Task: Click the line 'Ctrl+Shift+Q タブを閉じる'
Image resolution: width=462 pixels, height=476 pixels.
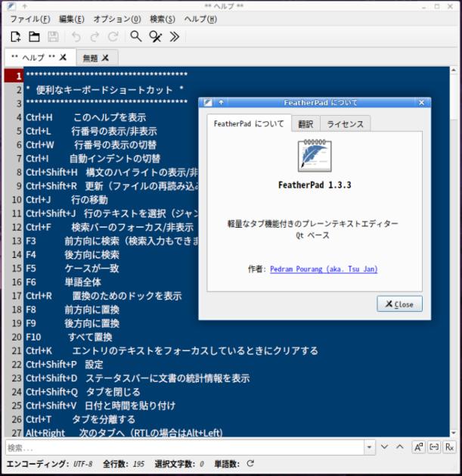Action: pyautogui.click(x=83, y=392)
